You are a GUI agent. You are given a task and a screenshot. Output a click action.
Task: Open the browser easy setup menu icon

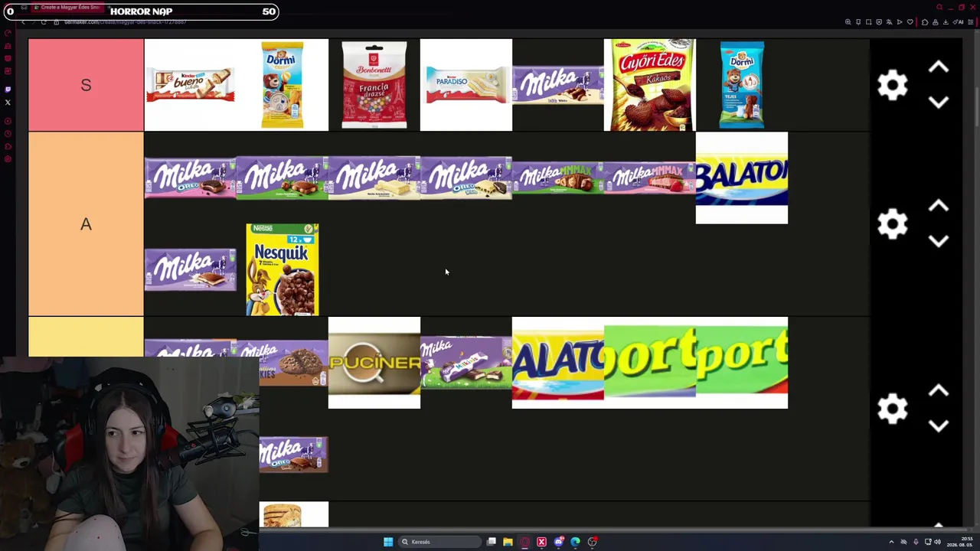click(971, 22)
